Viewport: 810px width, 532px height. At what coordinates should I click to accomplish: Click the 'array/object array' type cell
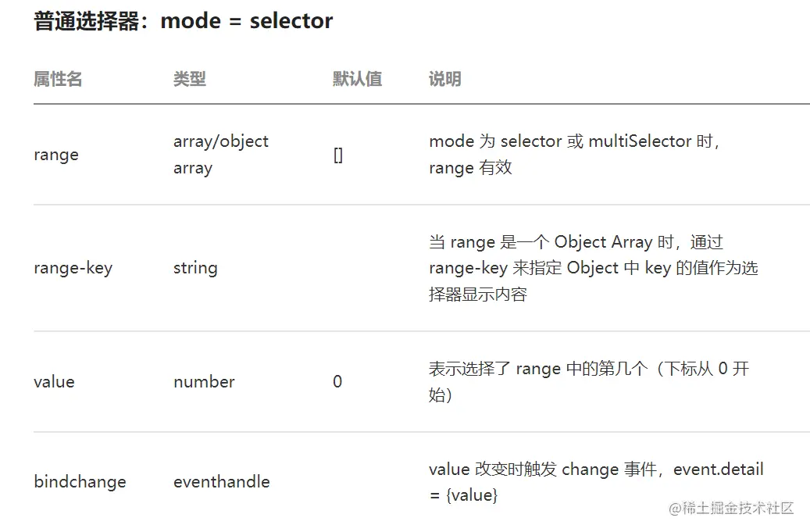pos(220,155)
